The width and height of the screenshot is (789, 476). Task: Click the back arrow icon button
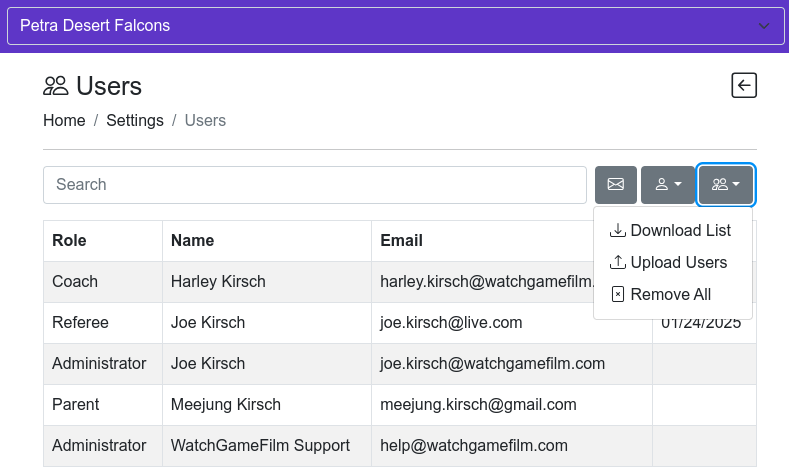(744, 86)
